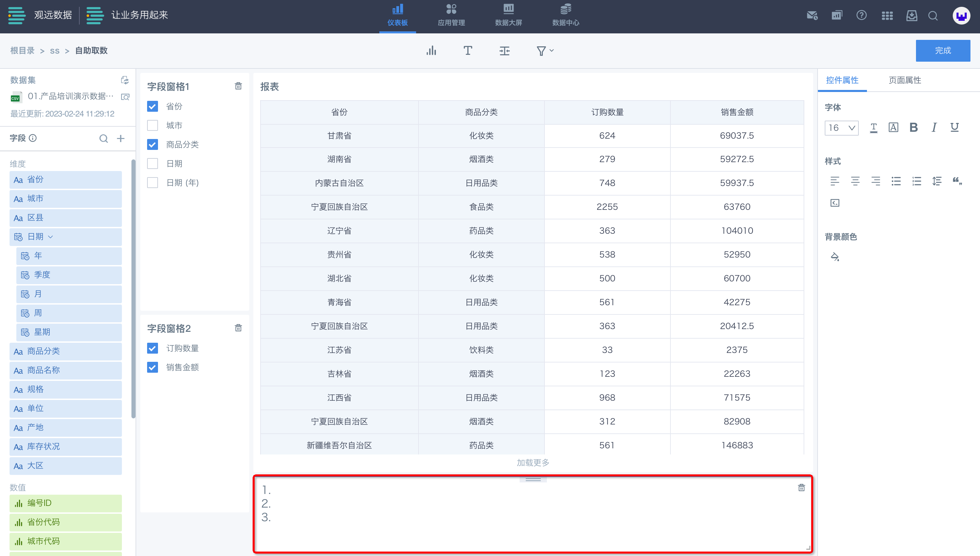Open the font size 16 dropdown
The image size is (980, 556).
pyautogui.click(x=841, y=127)
